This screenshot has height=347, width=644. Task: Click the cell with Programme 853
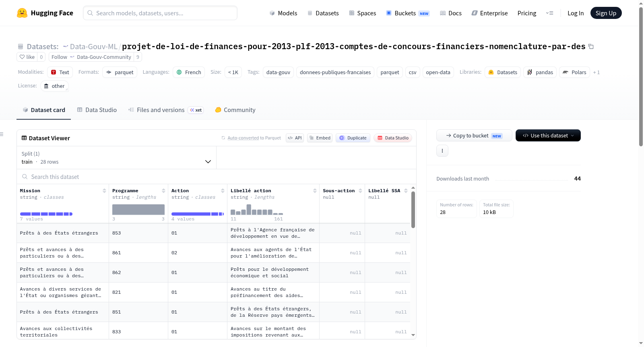click(138, 233)
